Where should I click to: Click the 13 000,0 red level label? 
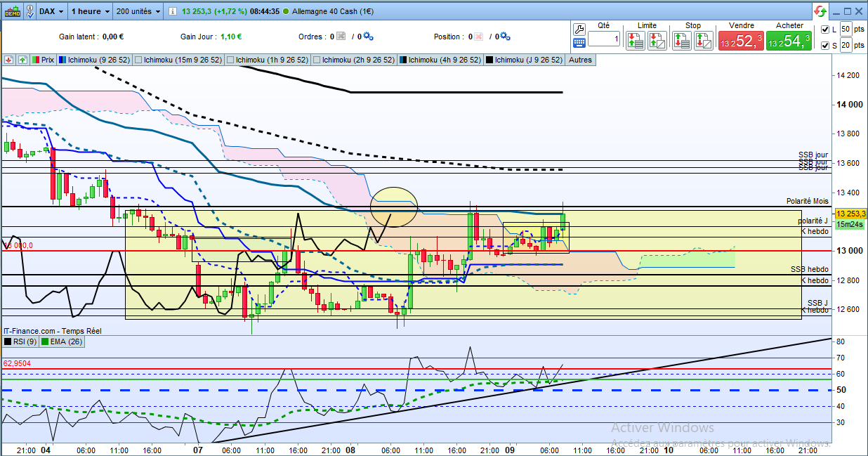(18, 246)
